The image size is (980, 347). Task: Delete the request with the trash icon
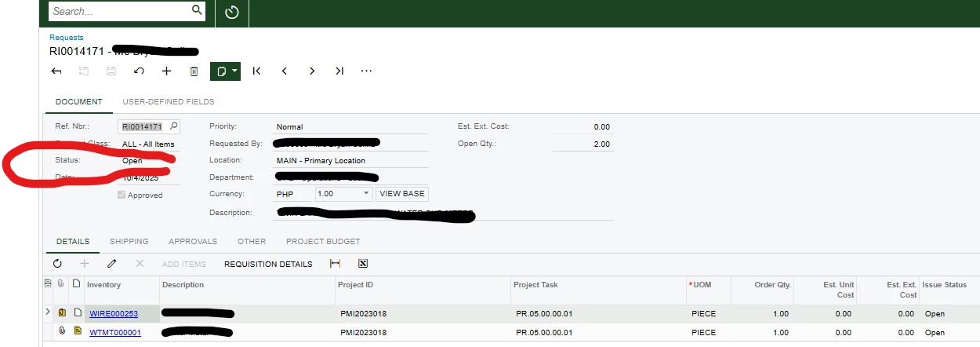coord(194,71)
